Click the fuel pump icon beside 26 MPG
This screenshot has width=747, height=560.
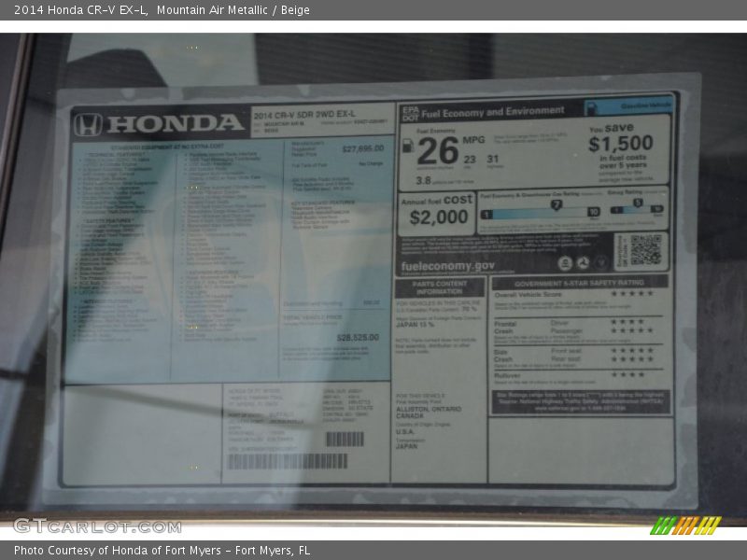408,146
